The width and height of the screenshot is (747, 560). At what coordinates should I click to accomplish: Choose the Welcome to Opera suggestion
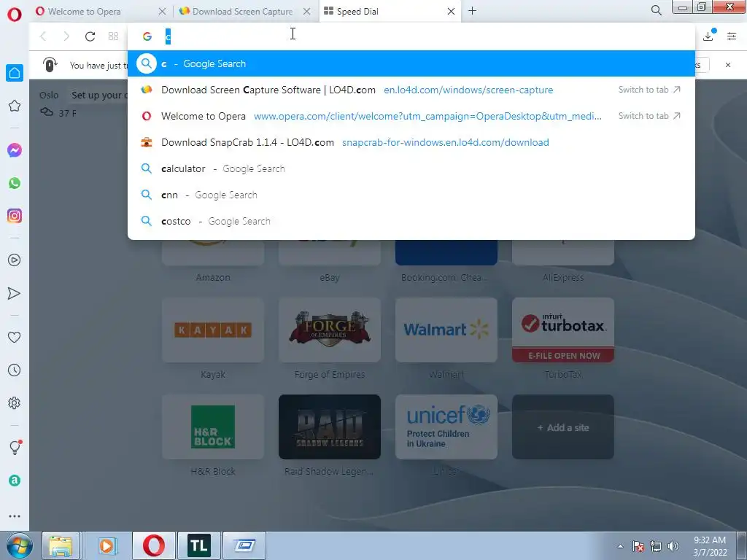click(x=411, y=116)
